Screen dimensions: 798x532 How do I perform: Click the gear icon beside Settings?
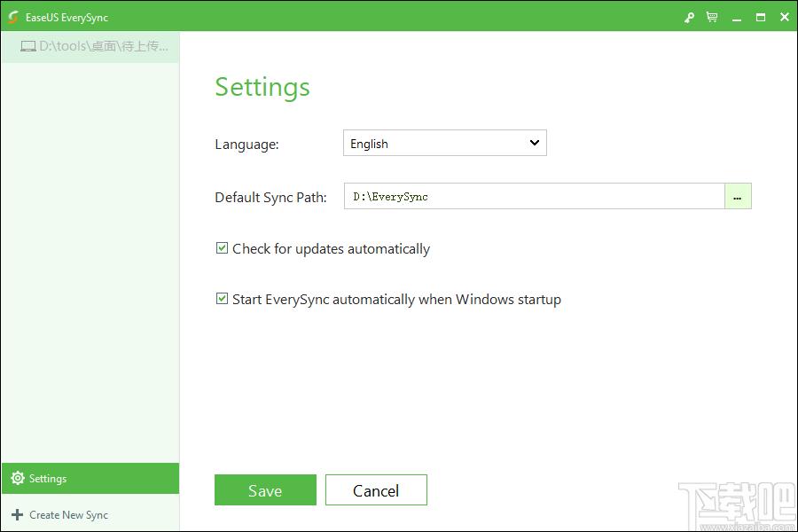pos(17,479)
